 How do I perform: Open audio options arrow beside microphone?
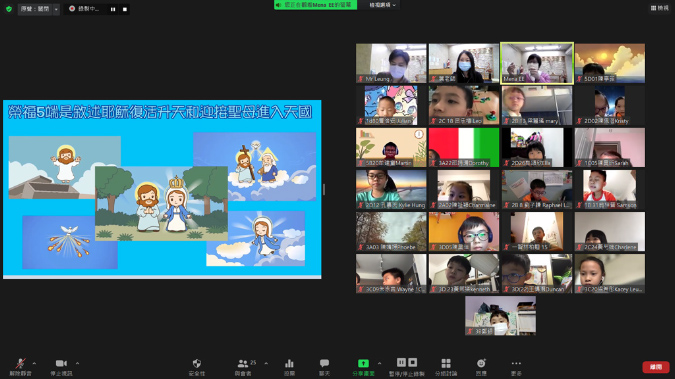[x=34, y=363]
